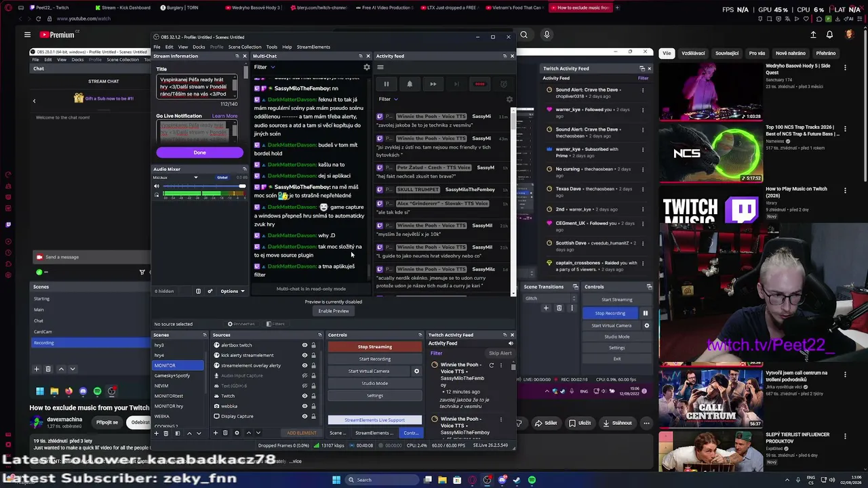
Task: Remove the selected scene with the trash icon
Action: point(167,433)
